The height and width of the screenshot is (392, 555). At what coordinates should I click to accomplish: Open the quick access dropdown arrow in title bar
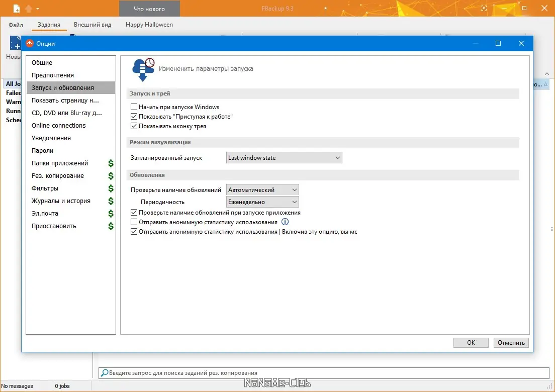(x=38, y=9)
